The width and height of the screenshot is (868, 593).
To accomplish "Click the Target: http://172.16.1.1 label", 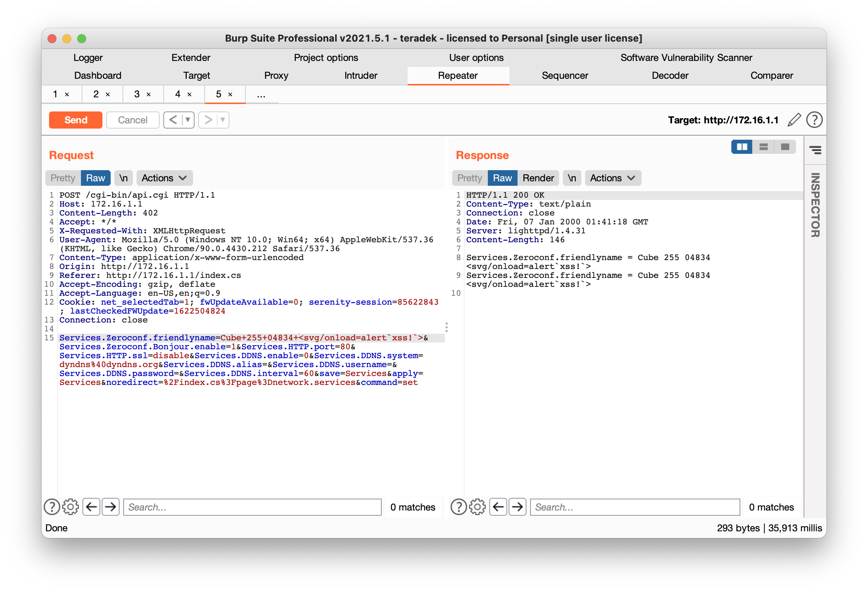I will [723, 120].
